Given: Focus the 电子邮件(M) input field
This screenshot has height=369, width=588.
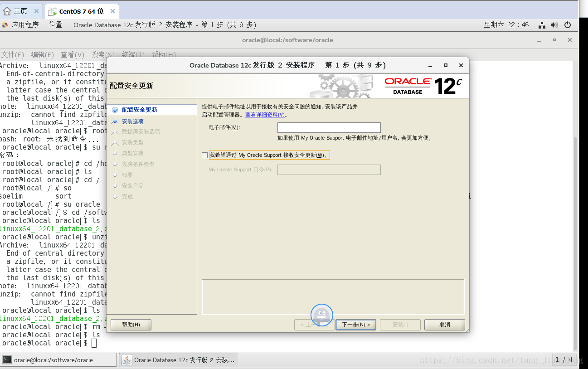Looking at the screenshot, I should click(329, 127).
